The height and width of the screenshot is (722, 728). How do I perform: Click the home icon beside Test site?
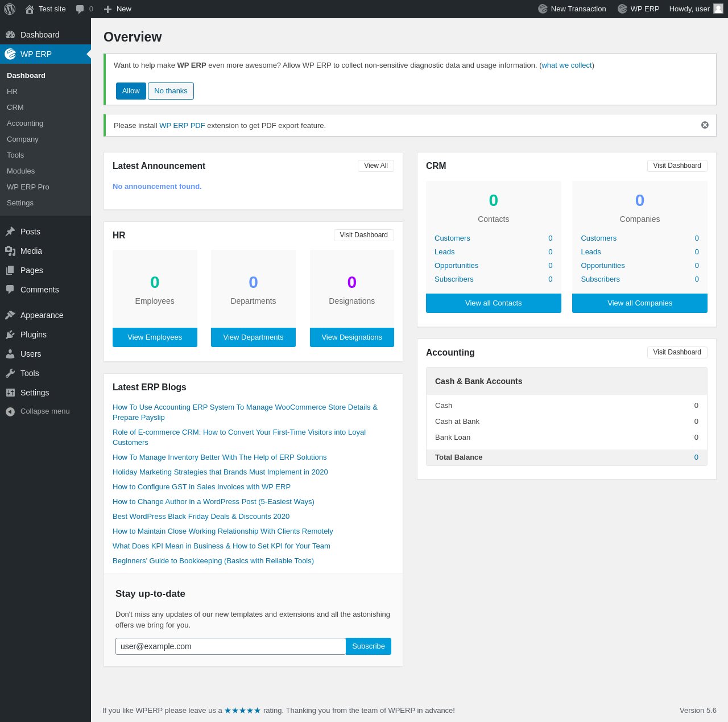[x=30, y=9]
